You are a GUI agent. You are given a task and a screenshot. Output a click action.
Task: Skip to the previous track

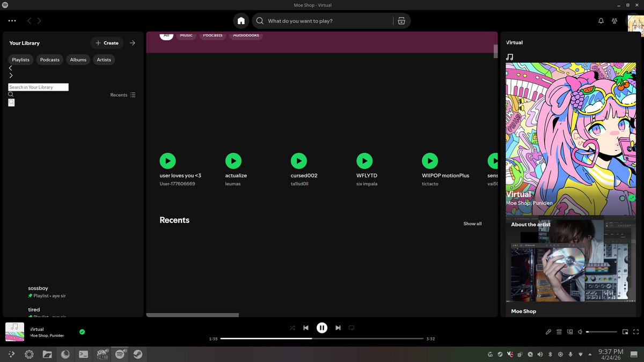click(306, 328)
